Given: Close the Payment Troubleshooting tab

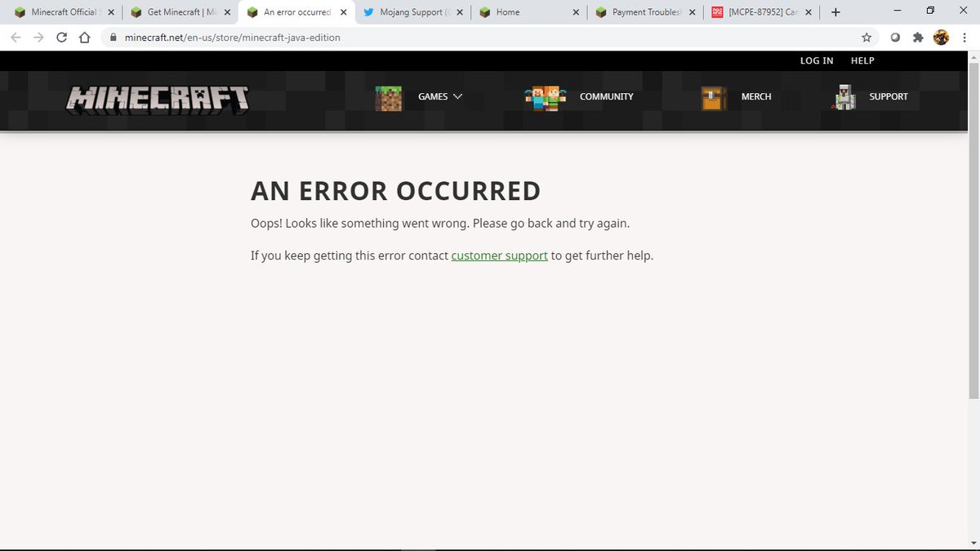Looking at the screenshot, I should [693, 12].
